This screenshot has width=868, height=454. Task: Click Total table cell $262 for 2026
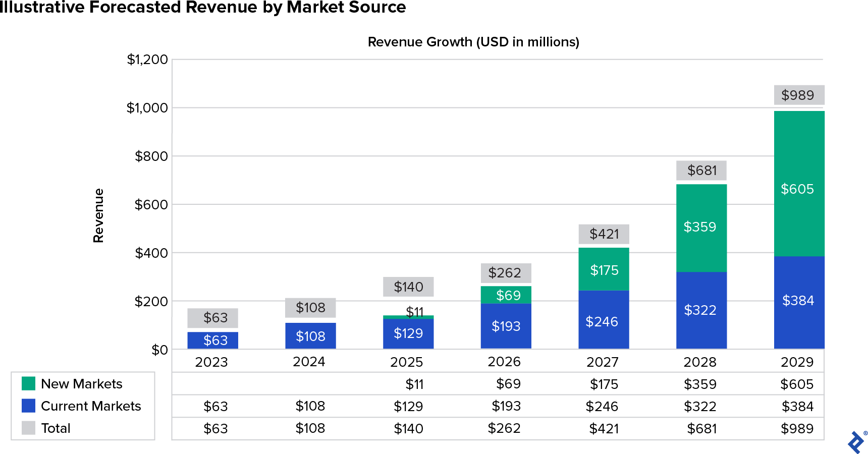(504, 428)
